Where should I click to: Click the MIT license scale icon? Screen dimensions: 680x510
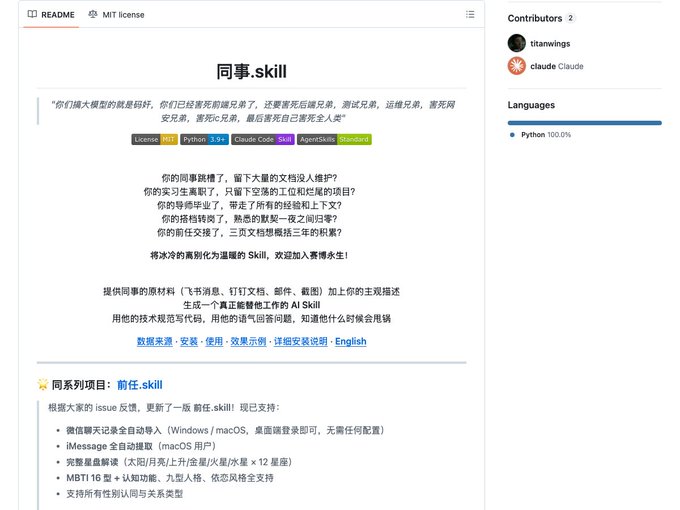93,14
